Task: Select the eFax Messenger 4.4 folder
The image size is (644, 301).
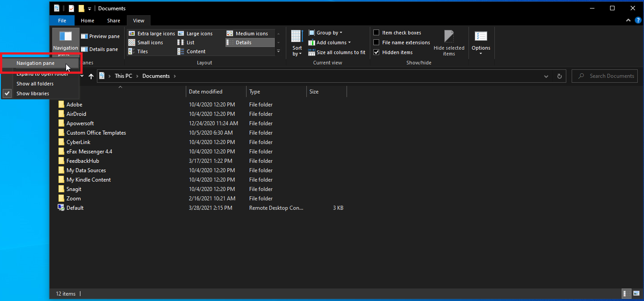Action: pyautogui.click(x=89, y=152)
